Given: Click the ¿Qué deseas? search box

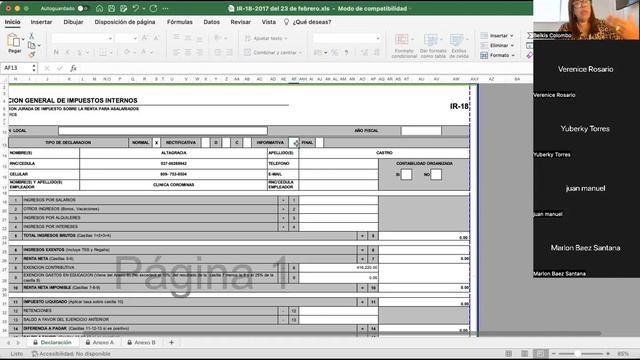Looking at the screenshot, I should click(307, 22).
